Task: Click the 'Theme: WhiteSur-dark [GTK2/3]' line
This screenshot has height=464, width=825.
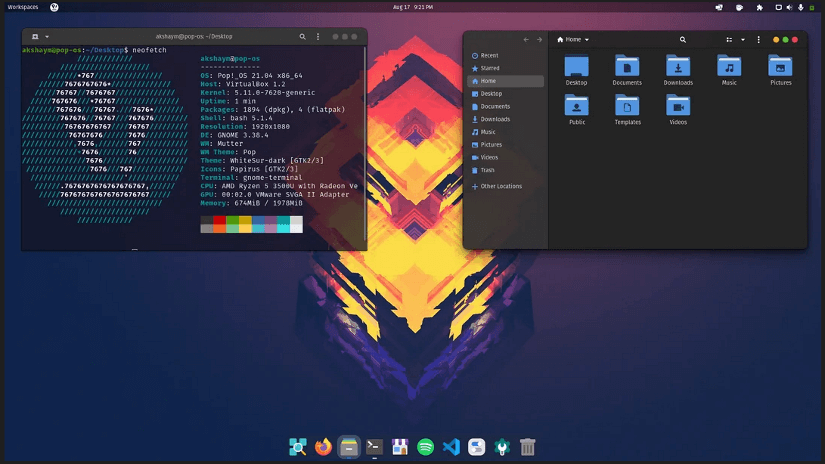Action: 262,160
